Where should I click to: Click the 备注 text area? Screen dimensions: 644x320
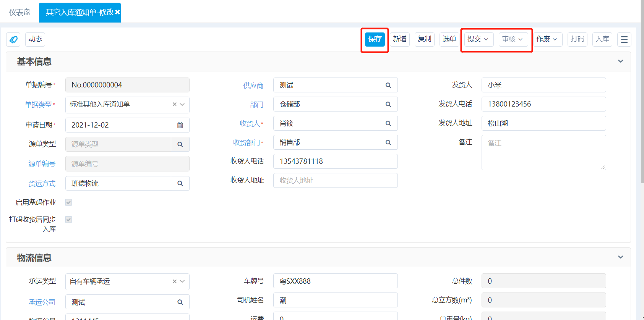point(544,152)
